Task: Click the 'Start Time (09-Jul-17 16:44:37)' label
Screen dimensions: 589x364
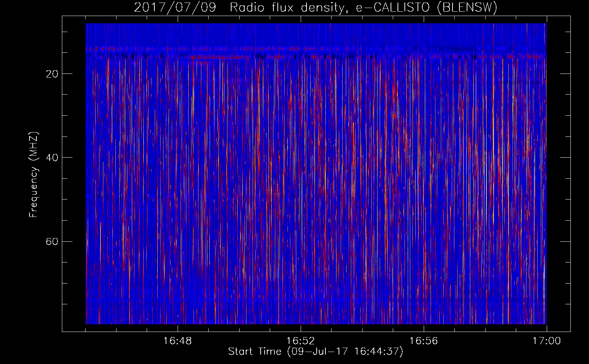Action: [x=316, y=352]
